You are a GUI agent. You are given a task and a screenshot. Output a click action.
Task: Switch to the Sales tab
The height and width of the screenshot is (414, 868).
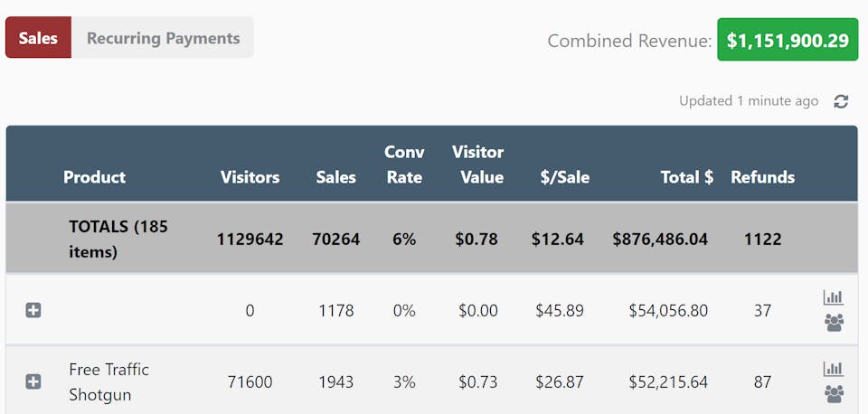click(38, 38)
